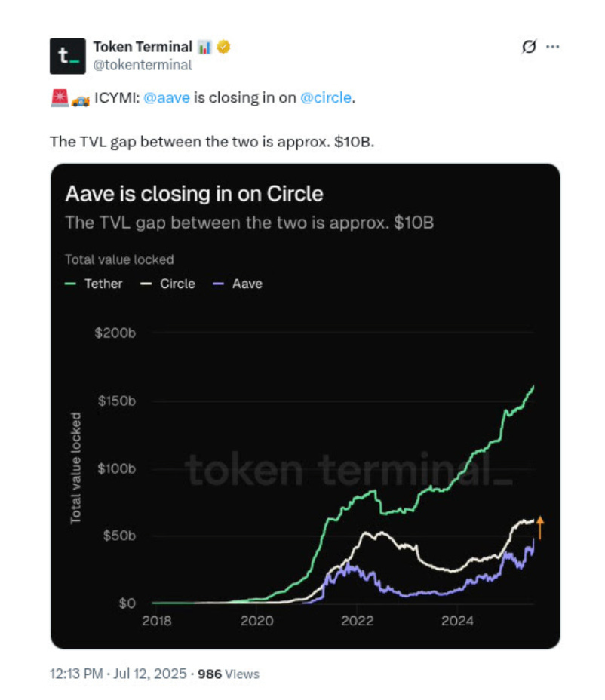The width and height of the screenshot is (605, 700).
Task: Click the Token Terminal profile avatar
Action: coord(68,56)
